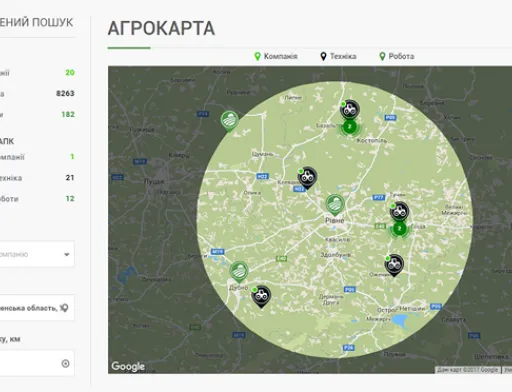Click the map data copyright link
The height and width of the screenshot is (392, 512).
coord(467,370)
